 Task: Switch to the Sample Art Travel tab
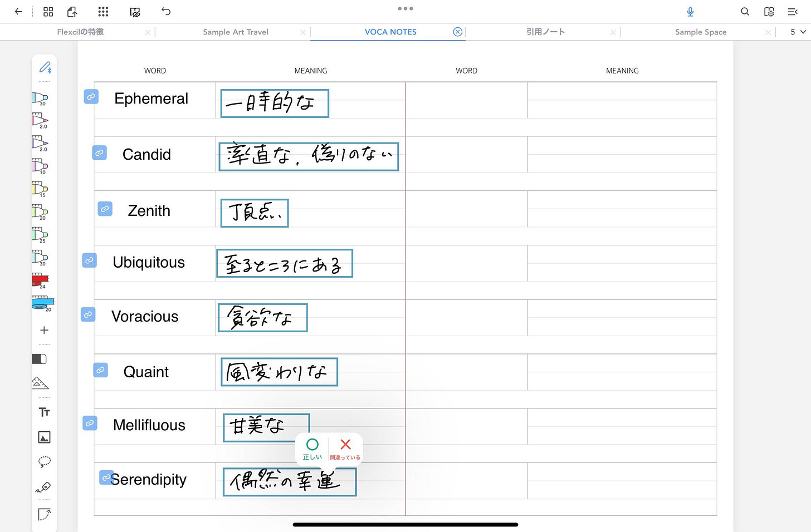(236, 32)
